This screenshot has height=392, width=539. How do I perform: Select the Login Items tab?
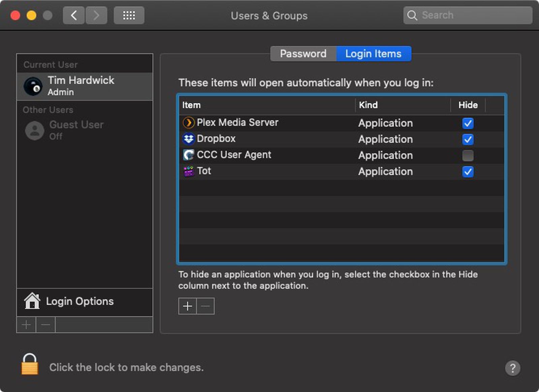373,53
